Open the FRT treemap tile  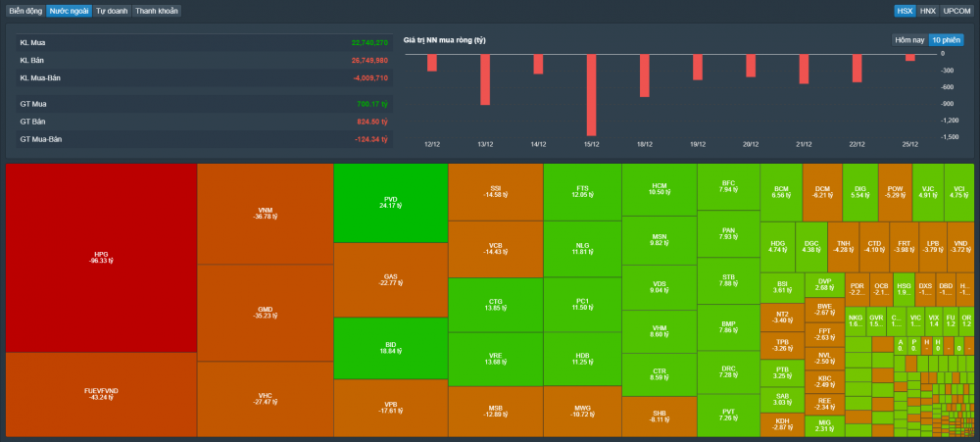click(x=904, y=247)
